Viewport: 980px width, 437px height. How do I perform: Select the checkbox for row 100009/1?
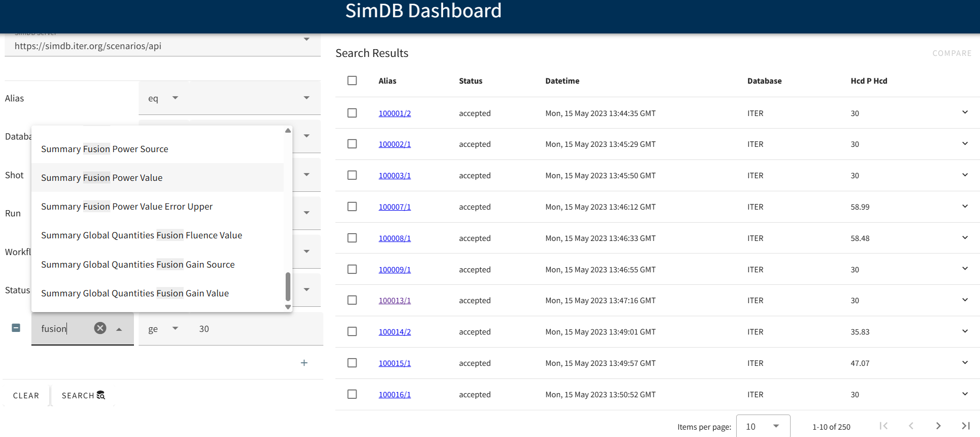[x=352, y=270]
